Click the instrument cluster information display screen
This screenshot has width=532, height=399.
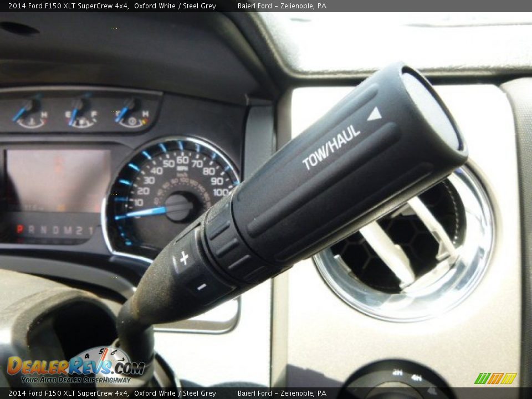[58, 180]
